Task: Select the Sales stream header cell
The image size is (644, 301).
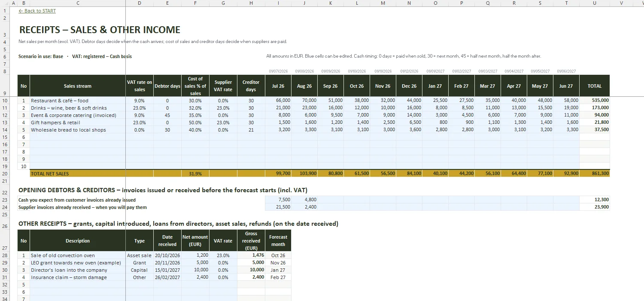Action: [78, 86]
